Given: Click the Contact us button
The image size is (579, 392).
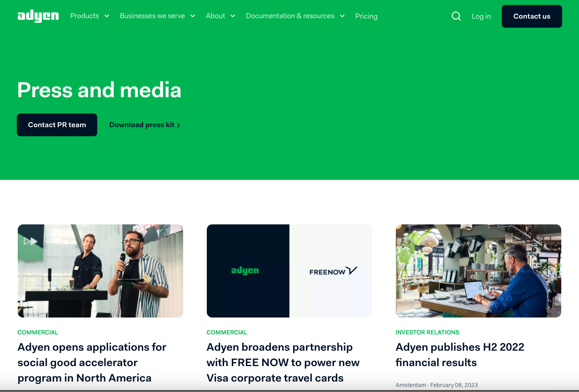Looking at the screenshot, I should (x=532, y=16).
